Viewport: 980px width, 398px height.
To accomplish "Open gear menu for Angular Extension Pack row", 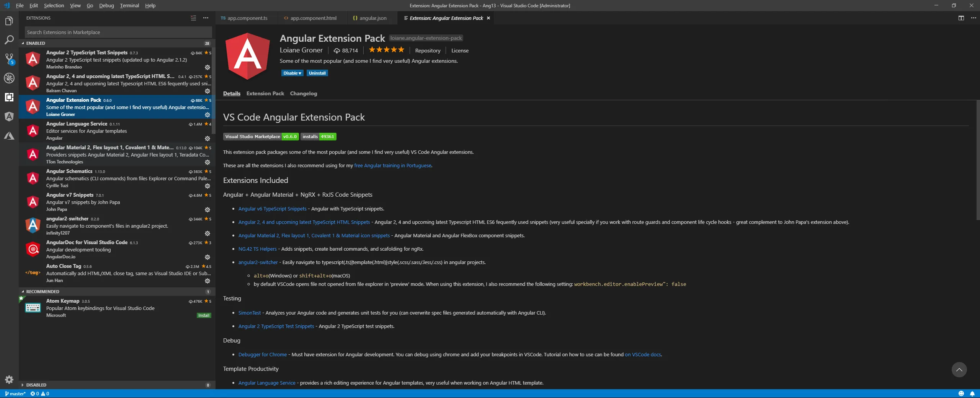I will [x=207, y=115].
